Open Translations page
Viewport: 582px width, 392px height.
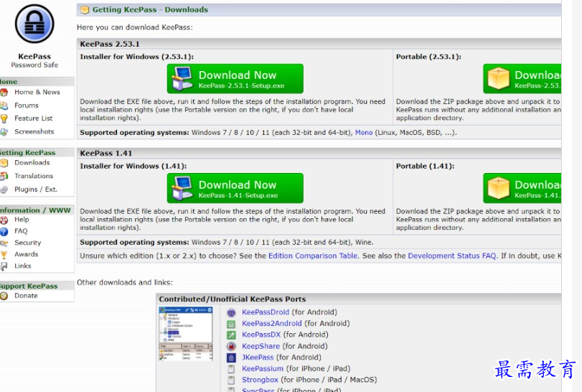pos(34,176)
